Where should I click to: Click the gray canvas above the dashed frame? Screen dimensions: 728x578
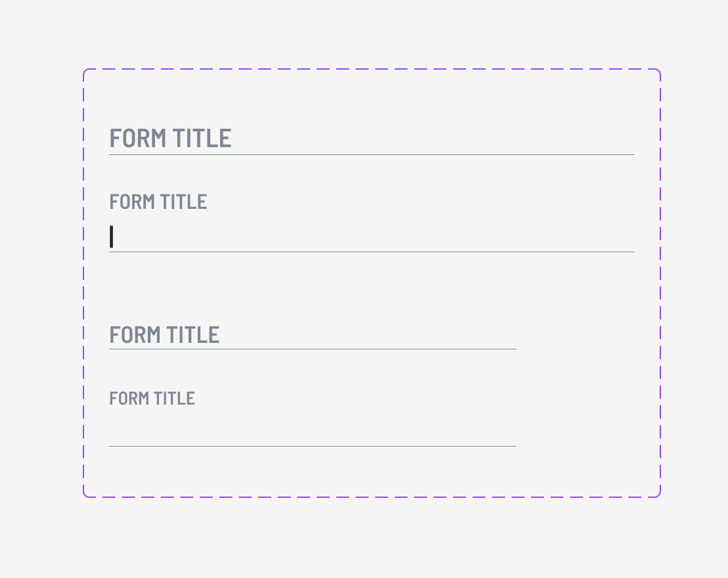tap(364, 33)
